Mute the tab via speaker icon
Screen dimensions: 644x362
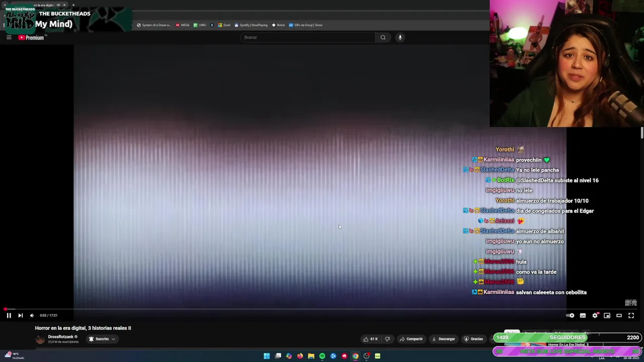click(58, 5)
